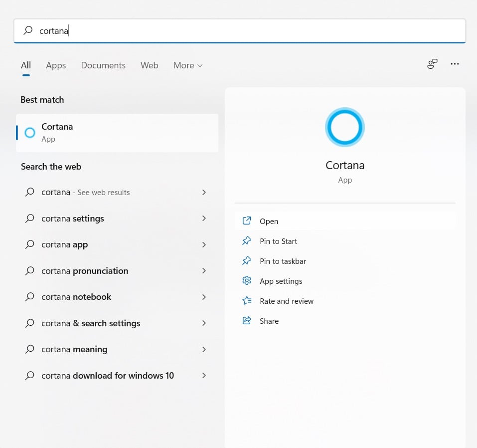Click the Share icon
This screenshot has width=477, height=448.
click(x=247, y=321)
